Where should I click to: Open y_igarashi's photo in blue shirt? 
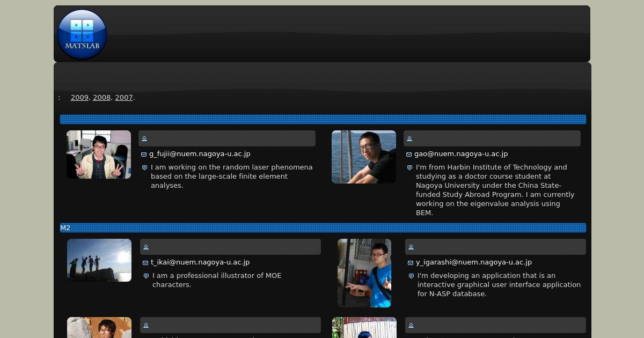tap(364, 273)
